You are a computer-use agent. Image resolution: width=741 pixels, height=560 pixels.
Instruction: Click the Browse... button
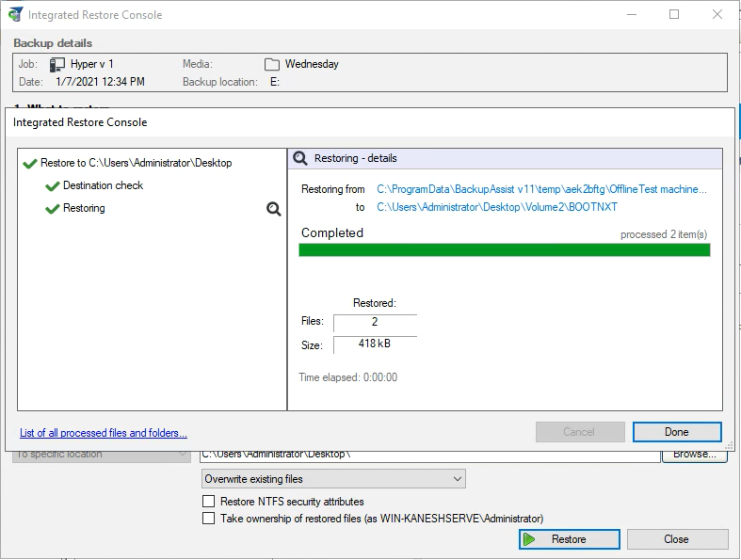pyautogui.click(x=694, y=455)
